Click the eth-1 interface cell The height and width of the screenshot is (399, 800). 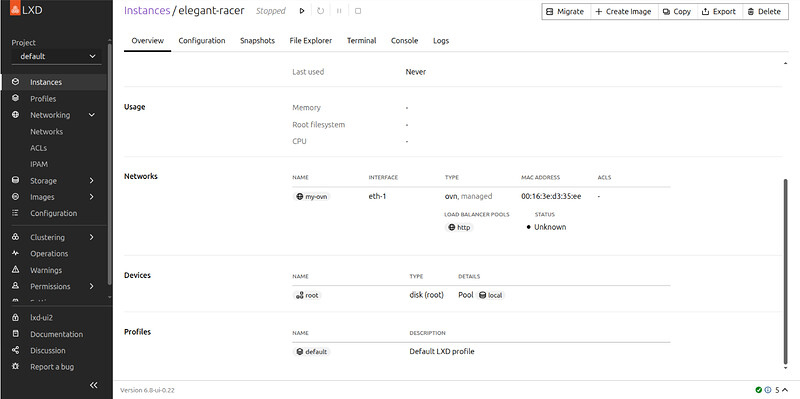coord(378,196)
